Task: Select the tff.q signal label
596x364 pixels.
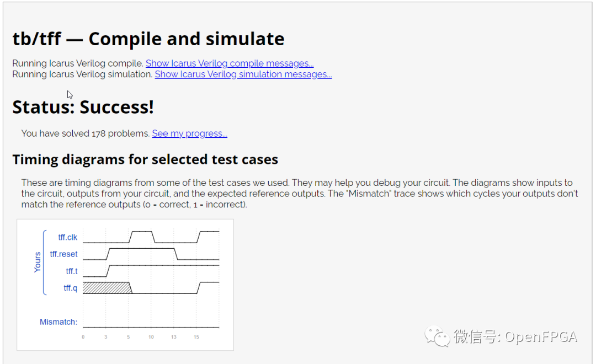Action: point(71,288)
